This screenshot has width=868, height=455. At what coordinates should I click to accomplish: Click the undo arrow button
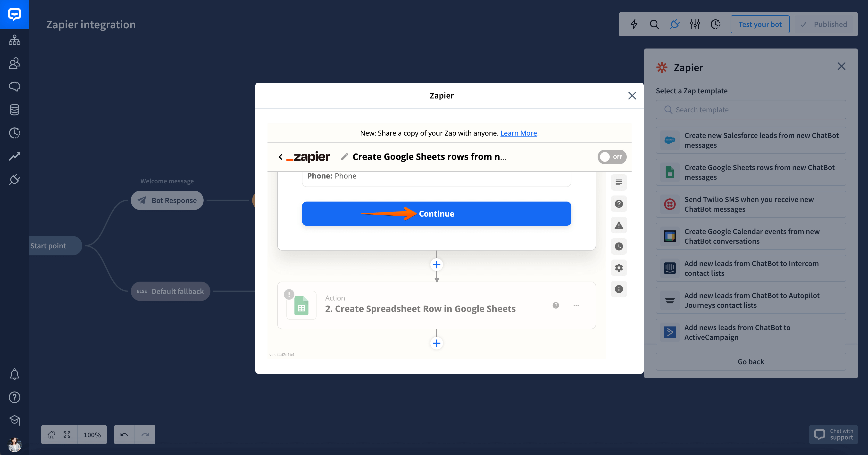(x=124, y=434)
